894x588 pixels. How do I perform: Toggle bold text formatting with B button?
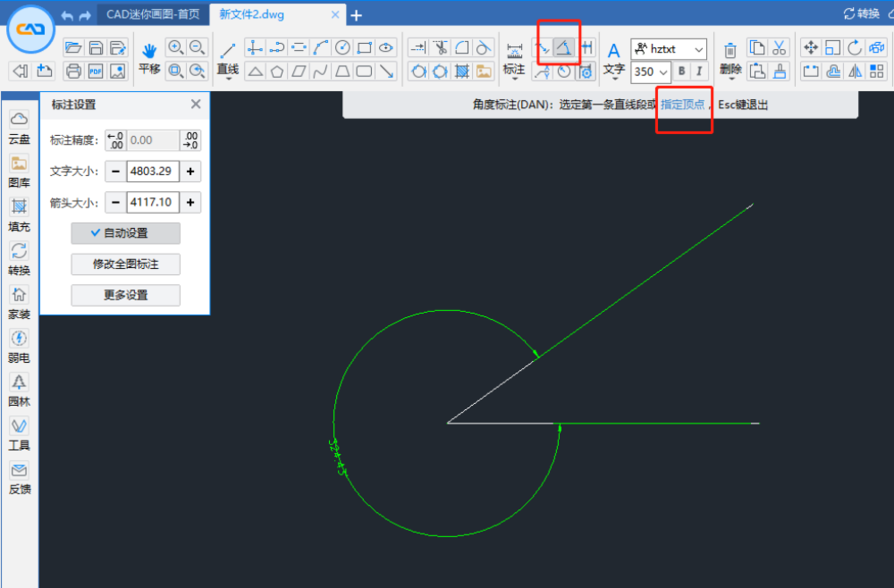(682, 71)
